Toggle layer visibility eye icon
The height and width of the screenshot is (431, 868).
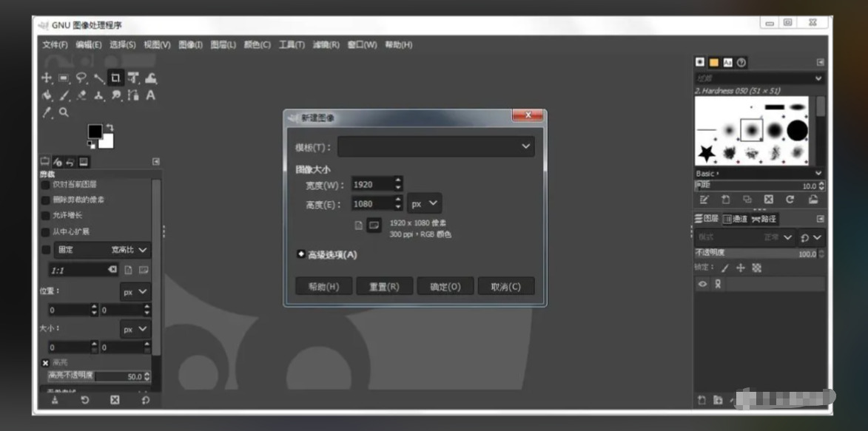tap(702, 284)
